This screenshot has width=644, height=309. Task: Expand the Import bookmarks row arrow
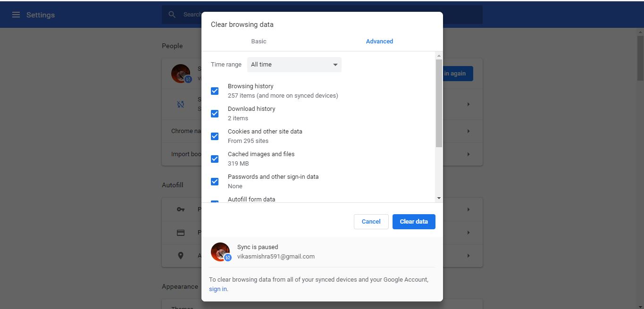point(468,154)
